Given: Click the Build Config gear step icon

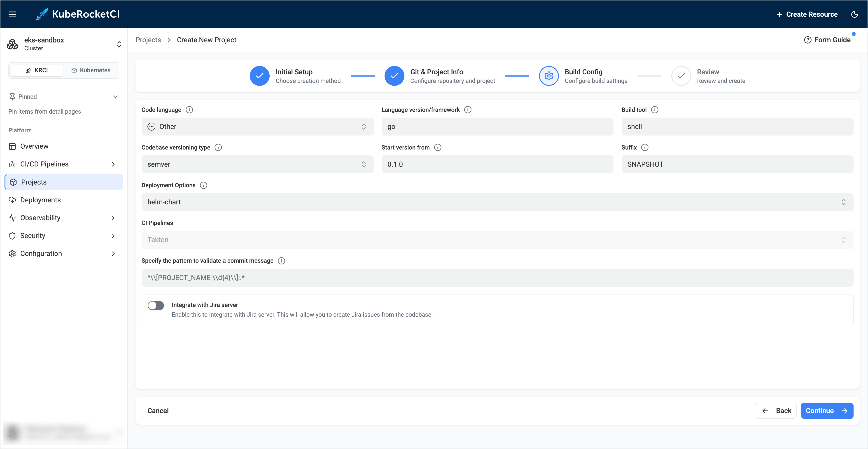Looking at the screenshot, I should (549, 76).
